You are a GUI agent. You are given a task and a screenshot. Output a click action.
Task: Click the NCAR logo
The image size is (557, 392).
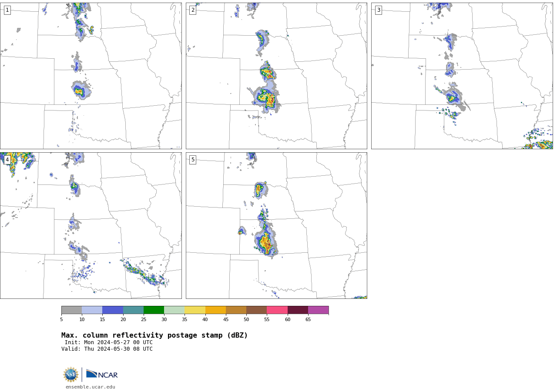click(x=102, y=374)
